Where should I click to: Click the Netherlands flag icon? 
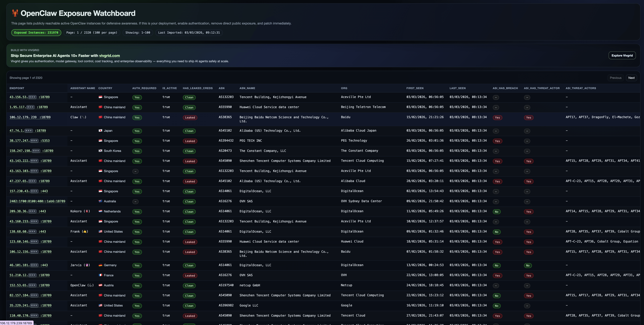pos(100,211)
